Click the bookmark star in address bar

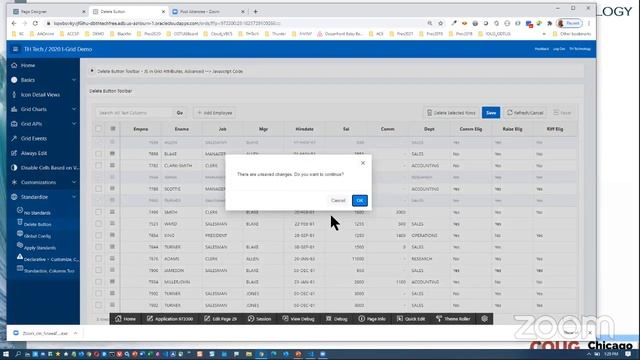pos(440,23)
